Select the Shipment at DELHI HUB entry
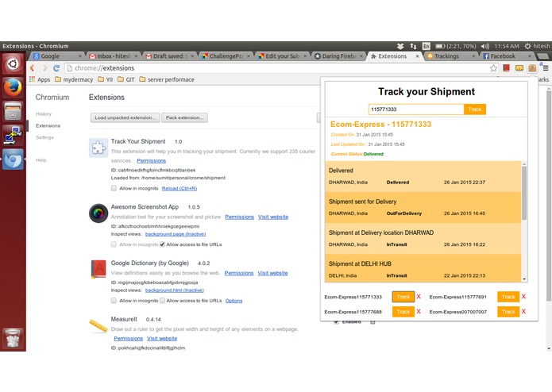The width and height of the screenshot is (552, 392). click(x=423, y=269)
